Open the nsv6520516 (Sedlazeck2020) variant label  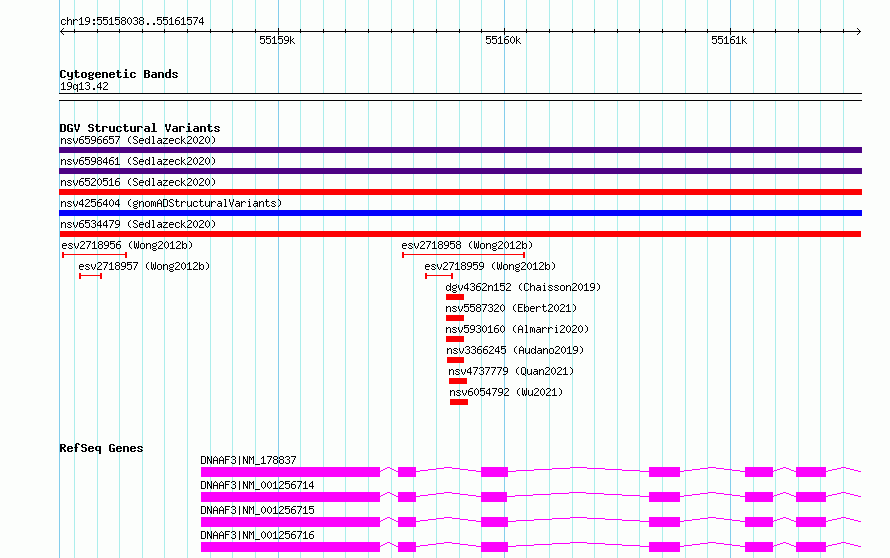click(138, 182)
